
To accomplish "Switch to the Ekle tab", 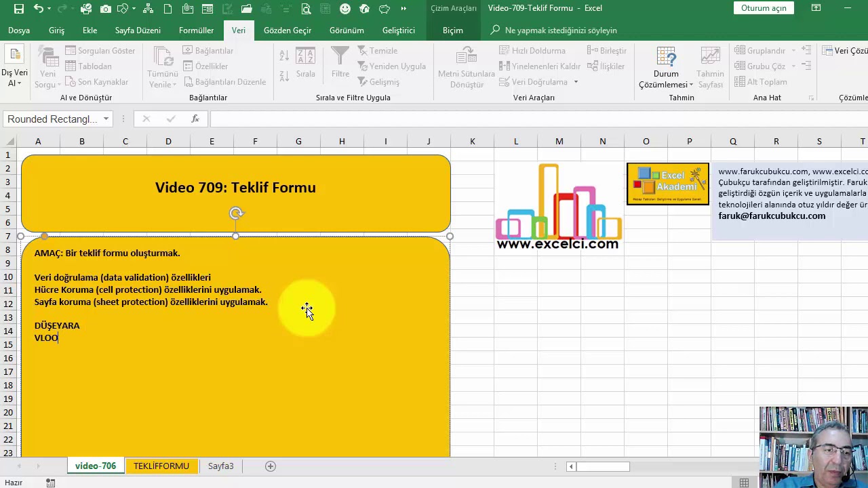I will pyautogui.click(x=90, y=30).
